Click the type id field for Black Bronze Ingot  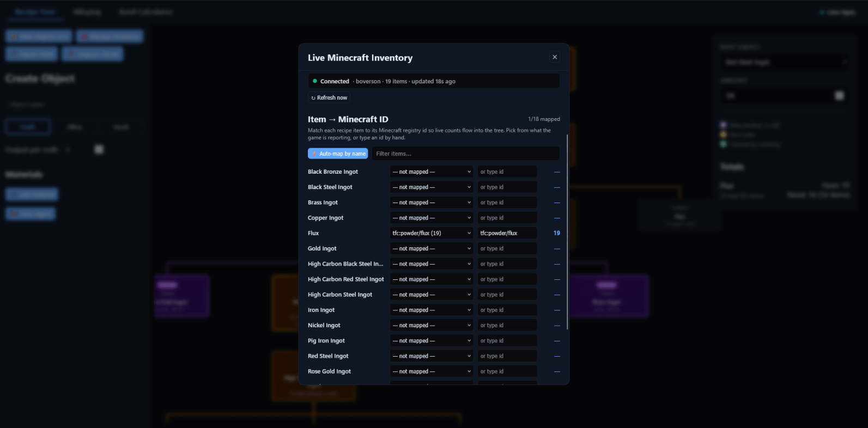pos(507,172)
